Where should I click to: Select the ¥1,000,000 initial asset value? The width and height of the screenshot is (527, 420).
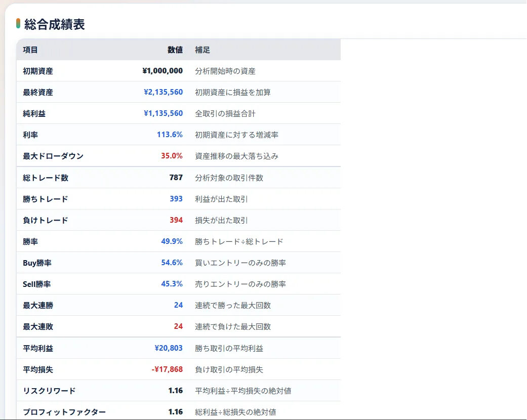click(x=163, y=71)
